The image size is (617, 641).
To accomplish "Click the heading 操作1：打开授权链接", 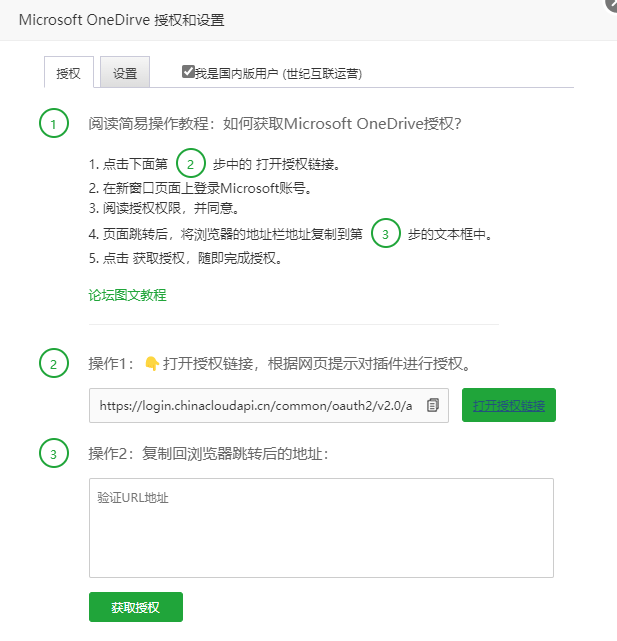I will tap(280, 363).
